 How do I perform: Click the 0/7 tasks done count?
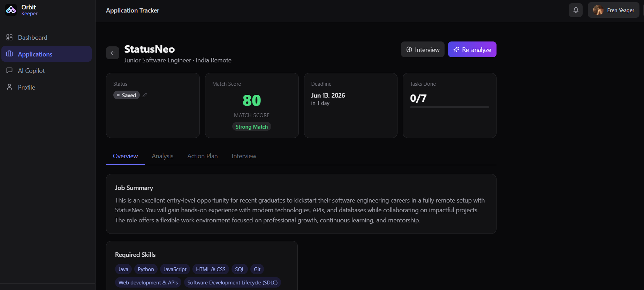tap(418, 98)
